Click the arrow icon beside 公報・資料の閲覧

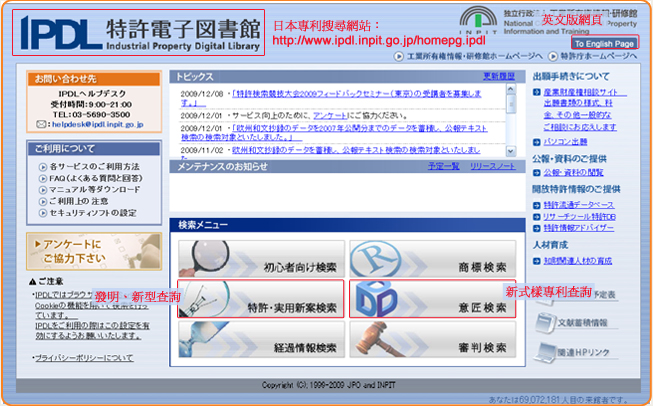point(536,173)
